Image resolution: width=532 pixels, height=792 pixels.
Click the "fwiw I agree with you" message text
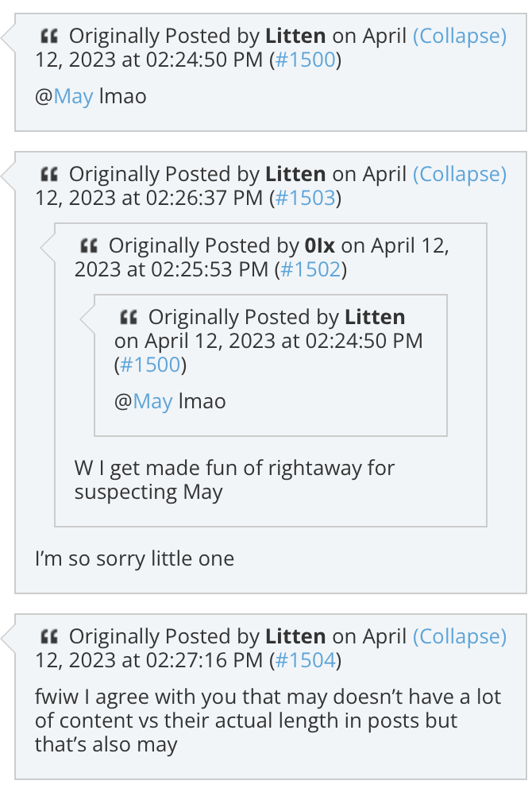click(268, 721)
